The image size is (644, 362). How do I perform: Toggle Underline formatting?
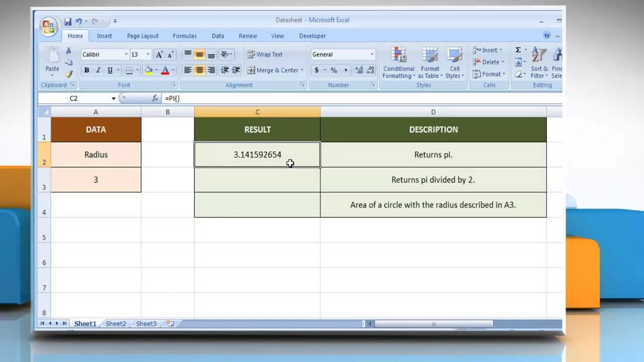[x=110, y=70]
